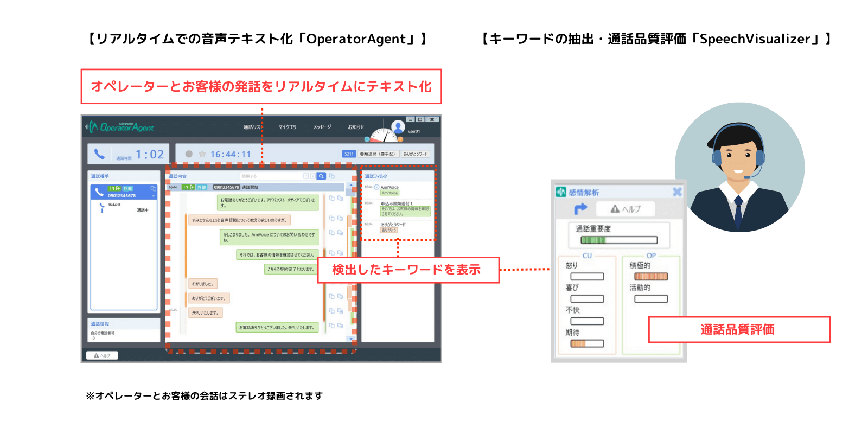Click the ありがとう orange keyword tag

[389, 230]
